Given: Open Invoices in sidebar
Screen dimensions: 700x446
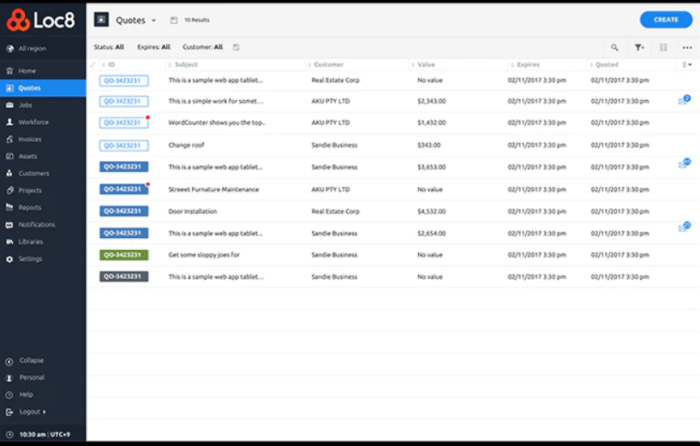Looking at the screenshot, I should coord(29,139).
